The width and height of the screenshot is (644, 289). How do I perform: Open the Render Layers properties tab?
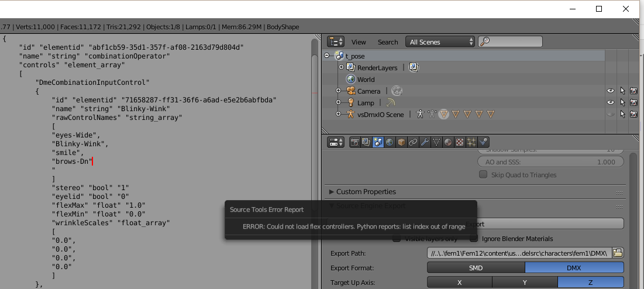coord(366,142)
